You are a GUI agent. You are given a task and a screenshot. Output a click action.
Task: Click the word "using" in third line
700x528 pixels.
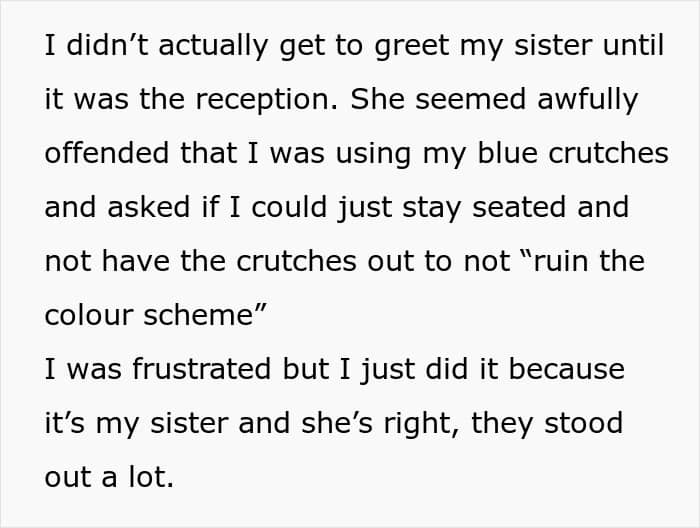(373, 153)
